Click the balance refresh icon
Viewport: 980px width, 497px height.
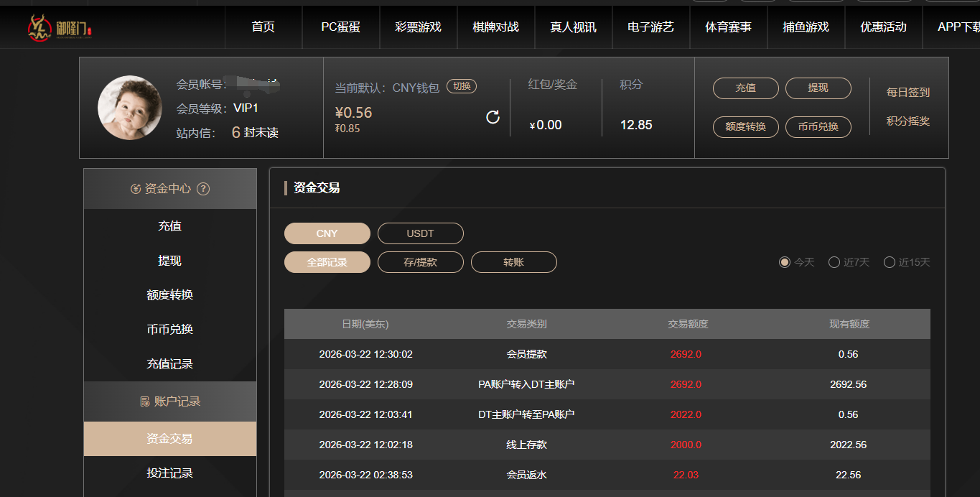click(493, 117)
